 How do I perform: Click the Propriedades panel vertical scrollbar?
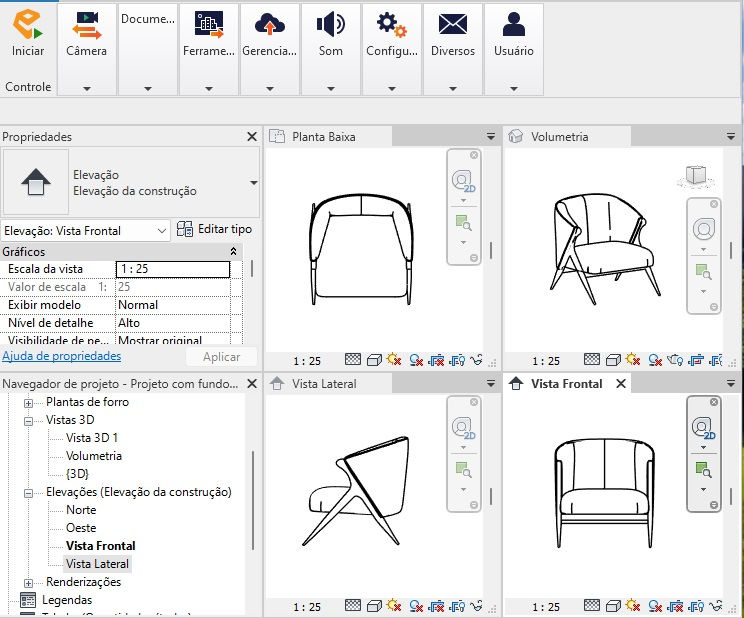pyautogui.click(x=252, y=268)
